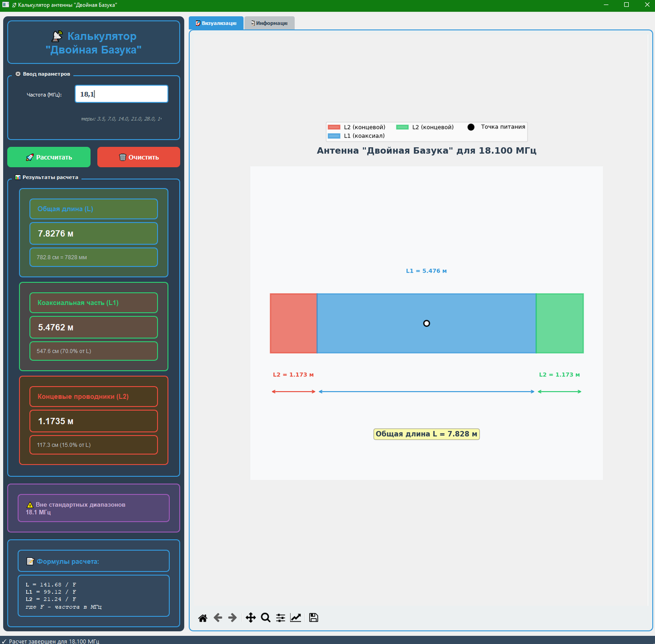Click the Рассчитать button

(49, 157)
